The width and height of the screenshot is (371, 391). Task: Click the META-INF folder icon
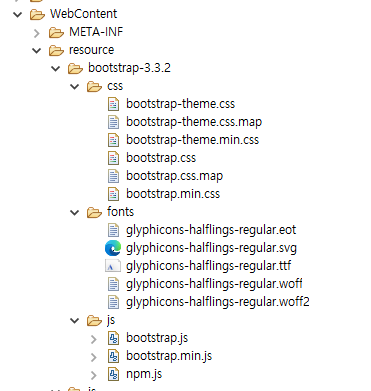coord(56,32)
